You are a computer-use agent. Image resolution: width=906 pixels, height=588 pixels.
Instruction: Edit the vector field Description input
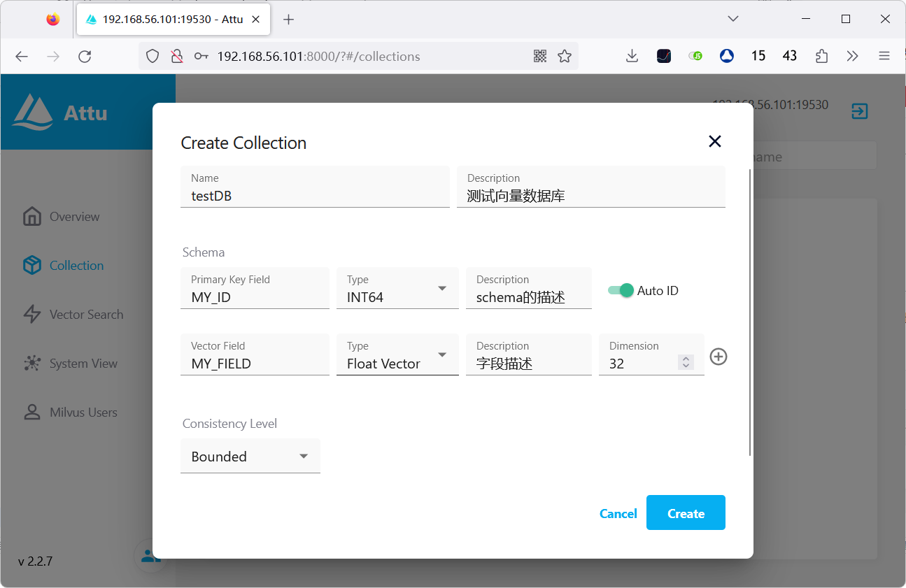529,354
